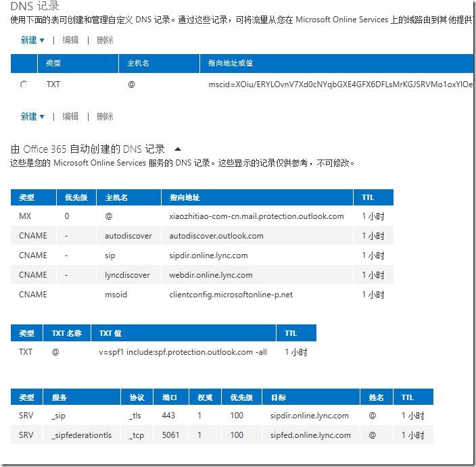Click the _sip service cell
476x467 pixels.
pos(58,416)
